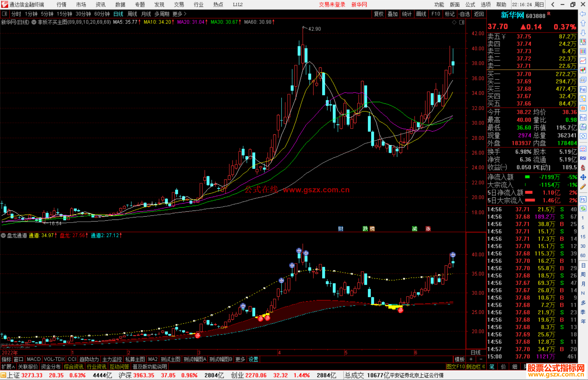Click the candlestick chart sidebar icon
The image size is (588, 380).
[x=583, y=70]
